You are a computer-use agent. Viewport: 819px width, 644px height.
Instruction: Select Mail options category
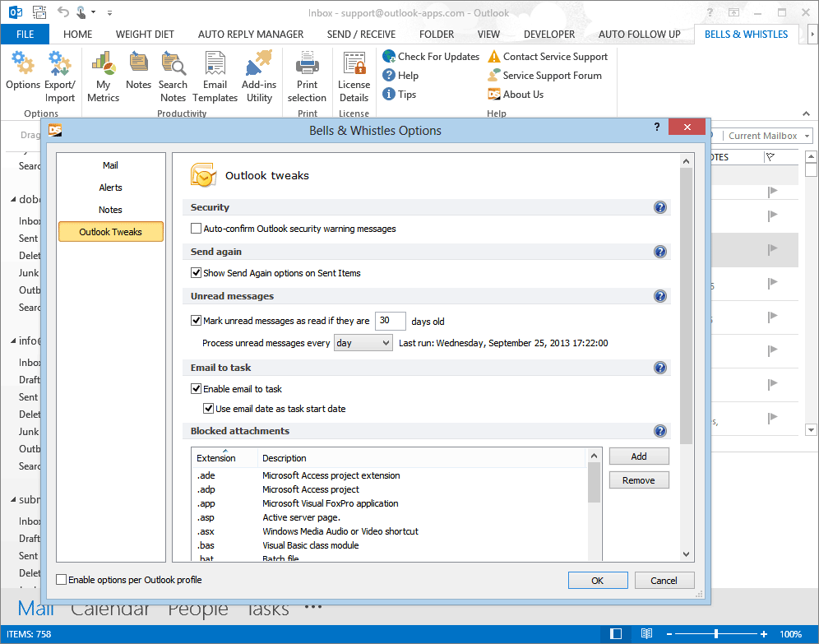[x=111, y=165]
